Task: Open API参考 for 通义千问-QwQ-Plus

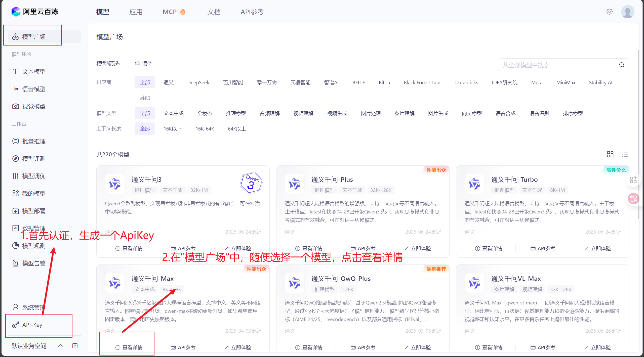Action: (x=363, y=347)
